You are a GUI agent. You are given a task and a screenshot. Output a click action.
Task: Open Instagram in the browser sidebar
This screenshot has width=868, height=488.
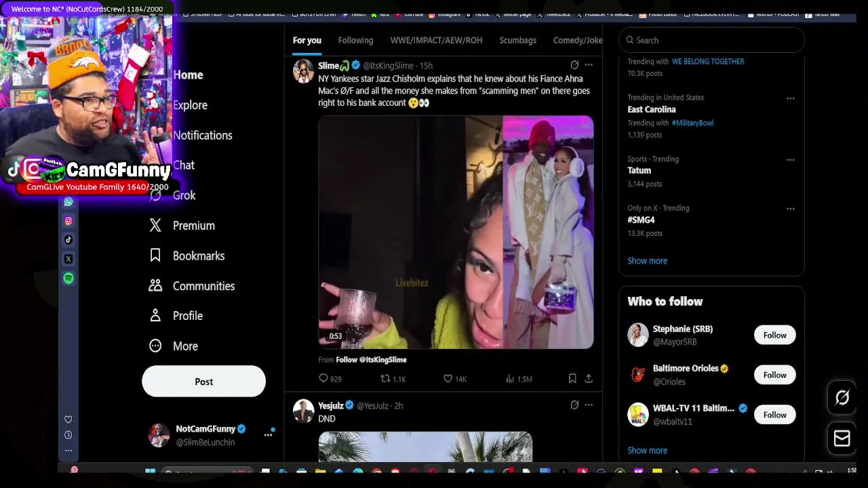68,221
